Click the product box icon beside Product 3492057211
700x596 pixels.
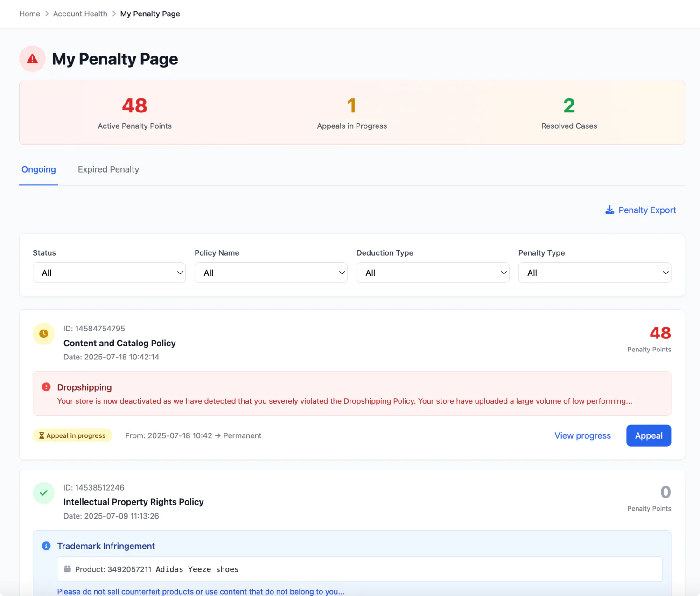coord(68,569)
